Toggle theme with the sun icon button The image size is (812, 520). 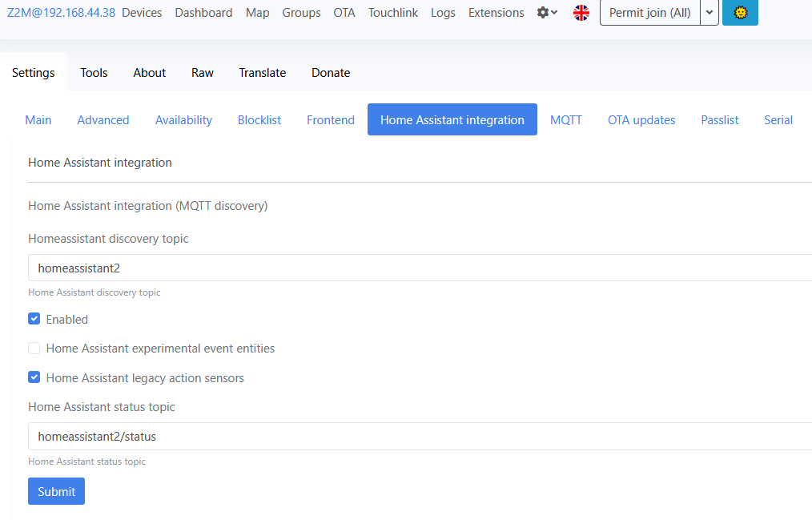tap(740, 13)
